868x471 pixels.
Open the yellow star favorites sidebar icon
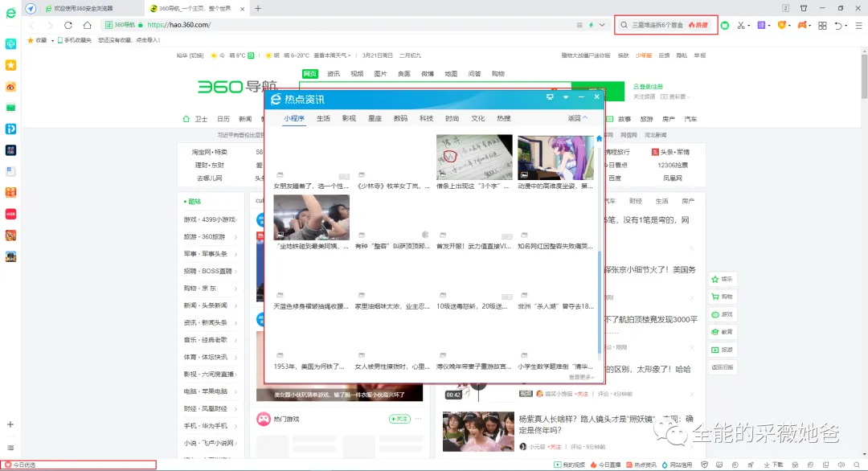pyautogui.click(x=10, y=64)
